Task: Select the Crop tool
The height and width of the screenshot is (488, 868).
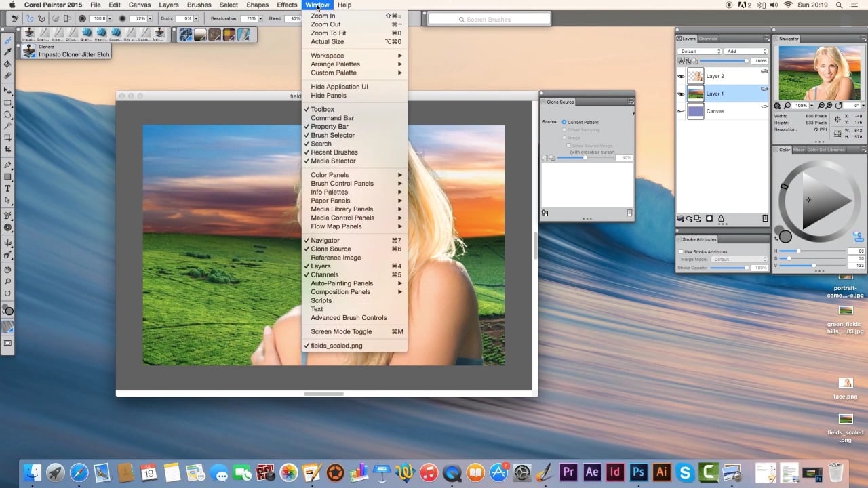Action: tap(8, 149)
